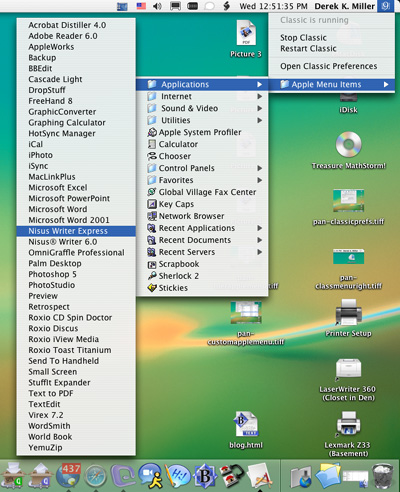Open TextEdit from Applications list

[x=76, y=404]
